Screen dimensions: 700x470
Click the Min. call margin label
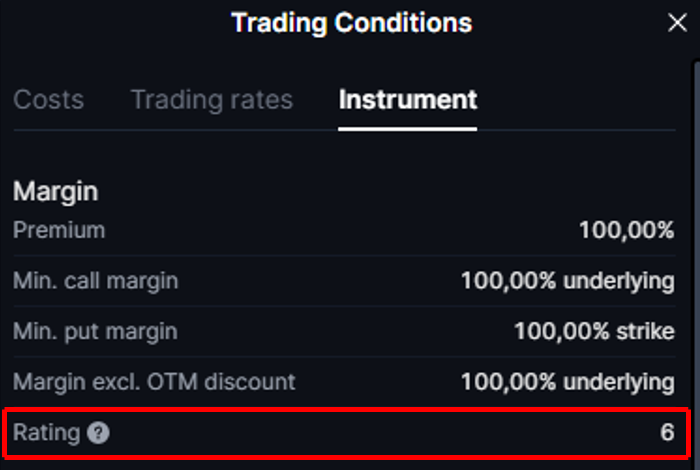coord(96,281)
